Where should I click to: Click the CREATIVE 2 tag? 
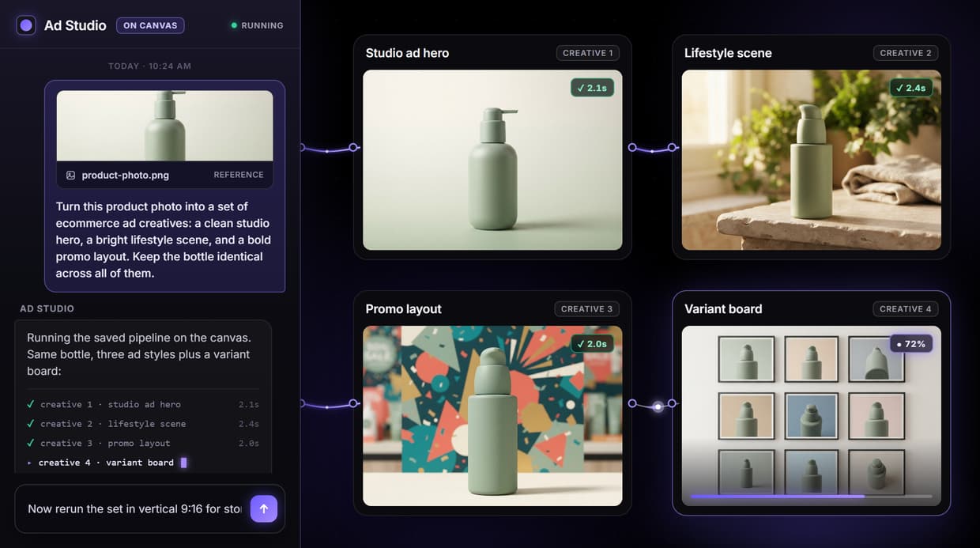coord(906,53)
